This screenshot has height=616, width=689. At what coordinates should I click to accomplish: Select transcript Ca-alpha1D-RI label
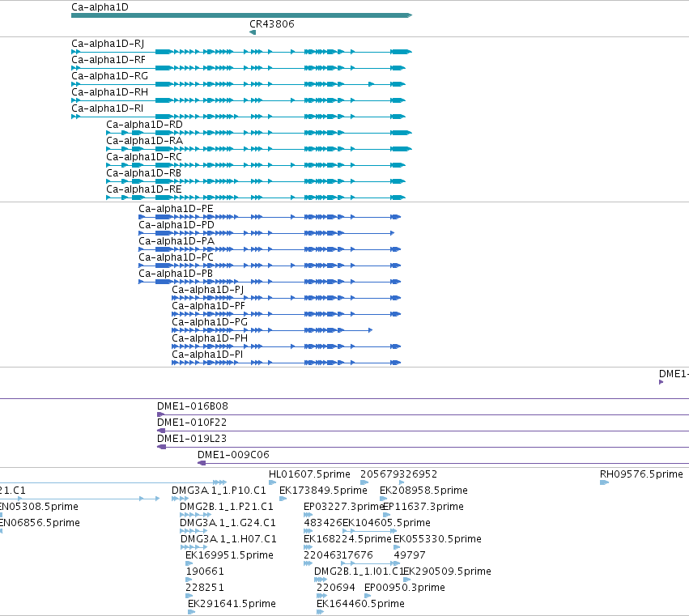point(107,108)
